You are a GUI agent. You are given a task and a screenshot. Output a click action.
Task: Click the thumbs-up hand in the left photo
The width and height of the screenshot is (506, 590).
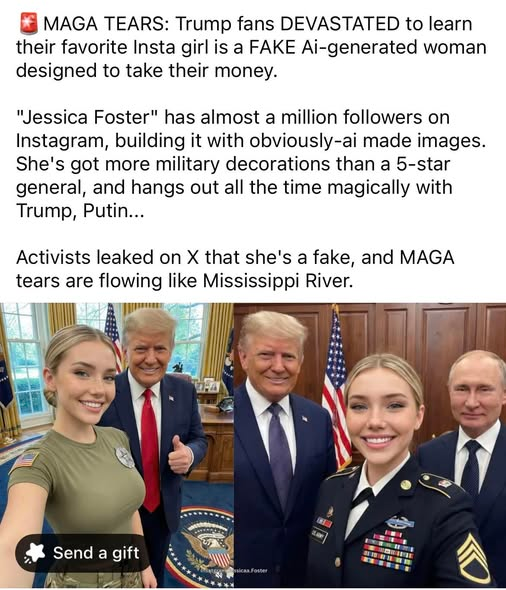pos(180,455)
